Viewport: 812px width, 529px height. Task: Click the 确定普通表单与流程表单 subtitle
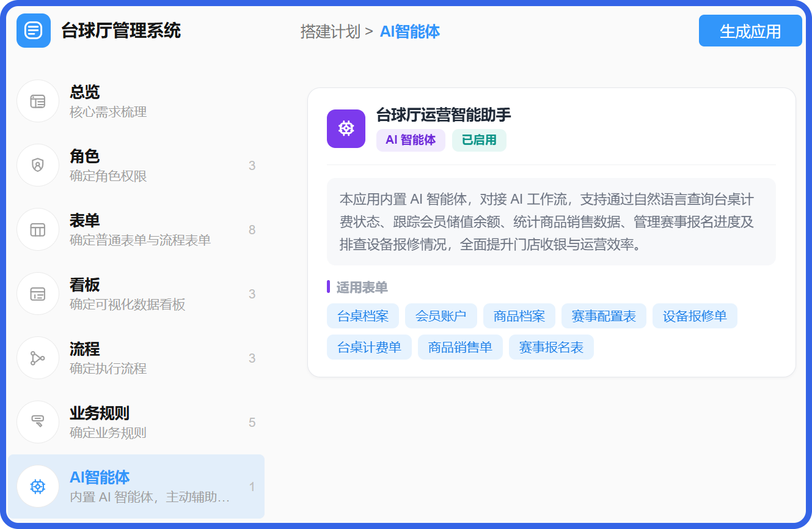click(x=141, y=240)
